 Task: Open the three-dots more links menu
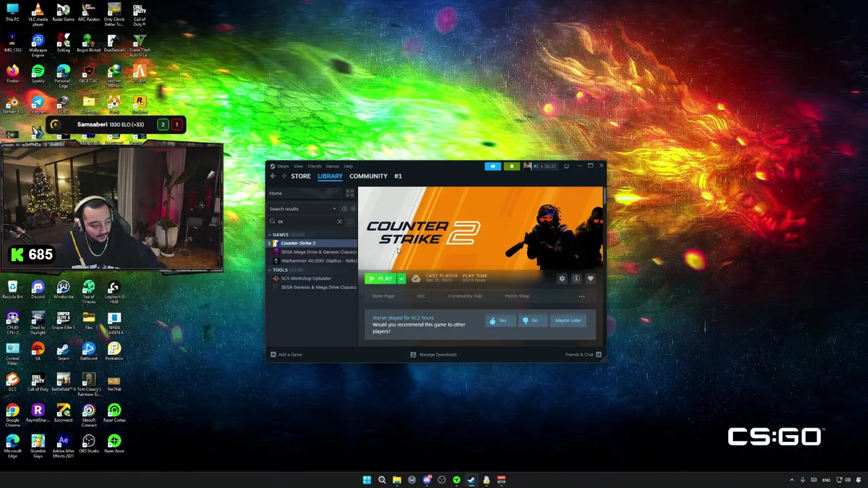point(581,296)
